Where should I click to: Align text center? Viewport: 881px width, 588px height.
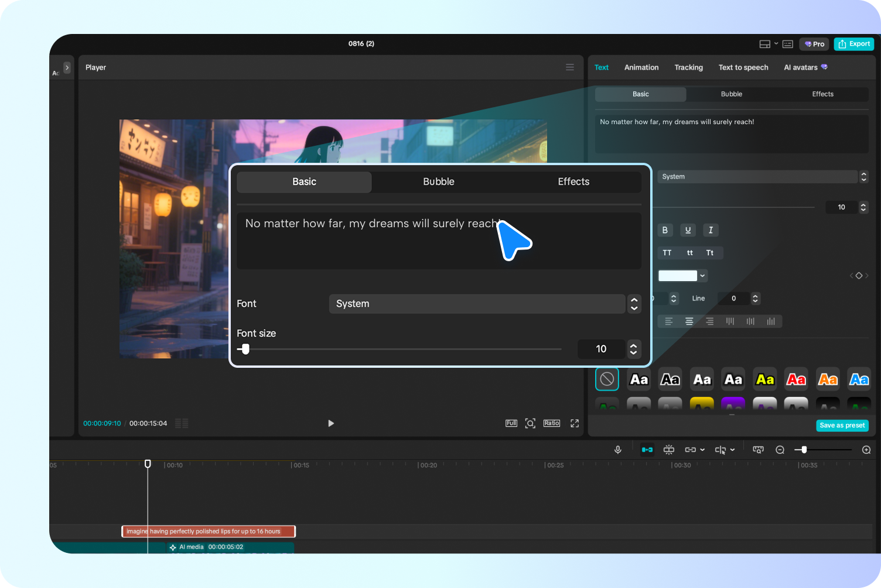pyautogui.click(x=689, y=322)
